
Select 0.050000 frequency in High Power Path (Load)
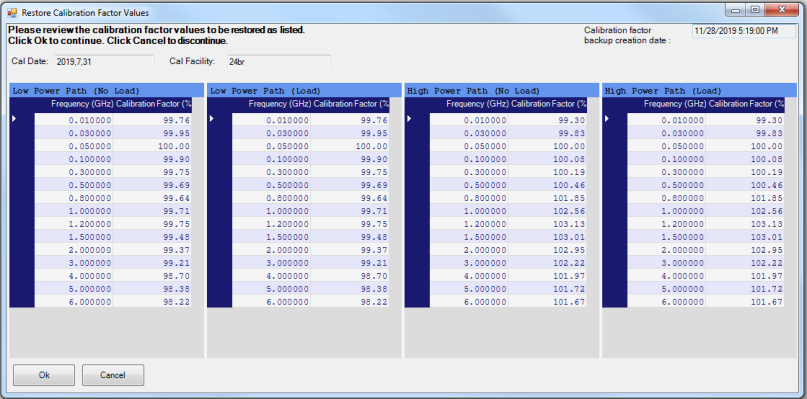coord(667,146)
